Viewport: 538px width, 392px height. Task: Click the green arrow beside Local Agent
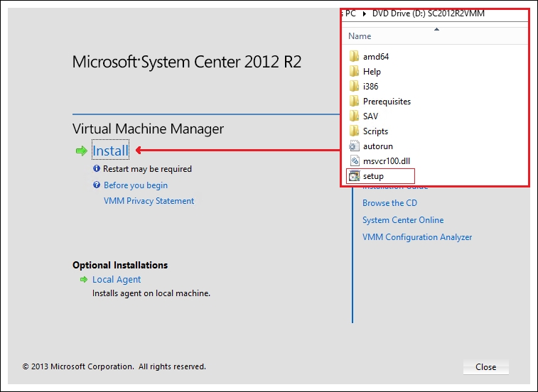(x=83, y=280)
